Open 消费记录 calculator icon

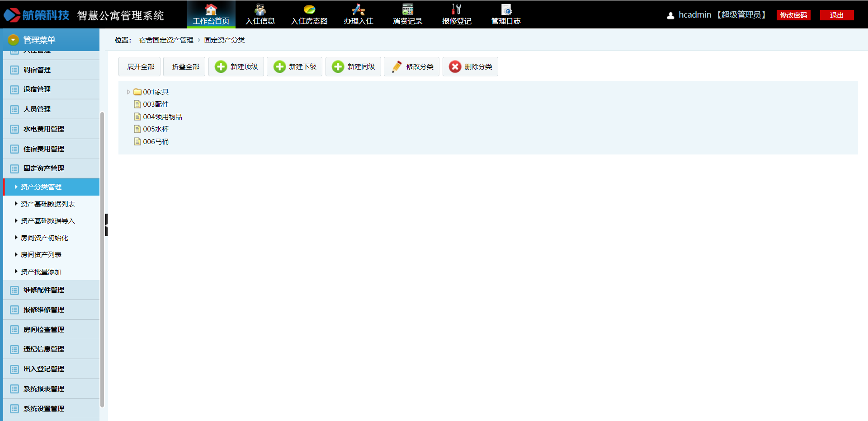407,9
